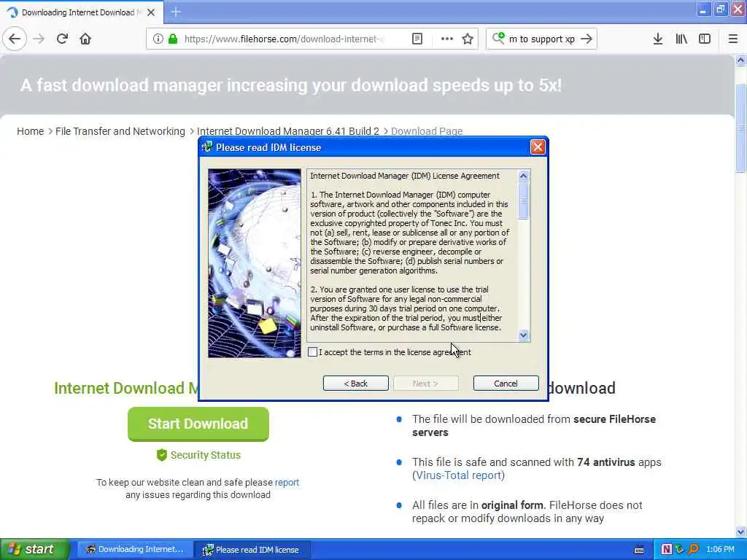
Task: Click the search box containing 'm to support xp'
Action: click(542, 39)
